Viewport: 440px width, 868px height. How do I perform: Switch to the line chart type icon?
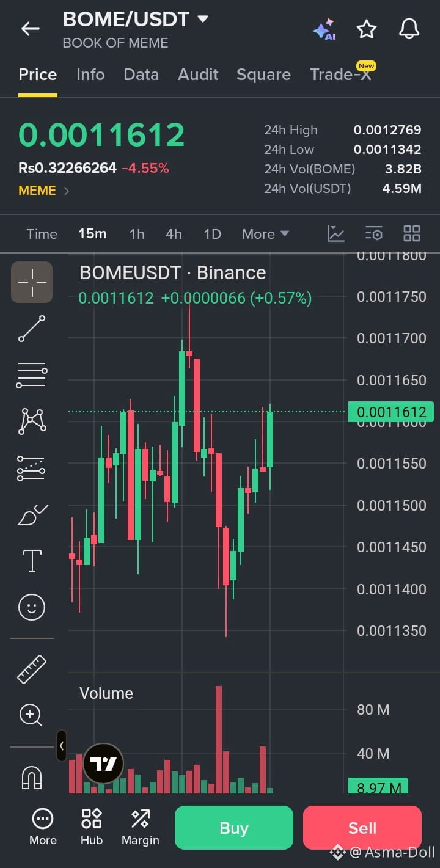[336, 233]
